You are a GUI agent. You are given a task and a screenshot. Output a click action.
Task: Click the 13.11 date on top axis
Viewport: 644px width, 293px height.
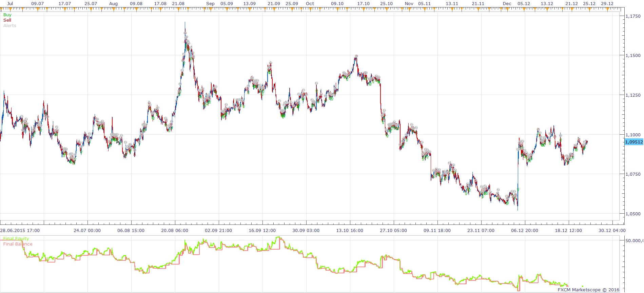pos(452,4)
